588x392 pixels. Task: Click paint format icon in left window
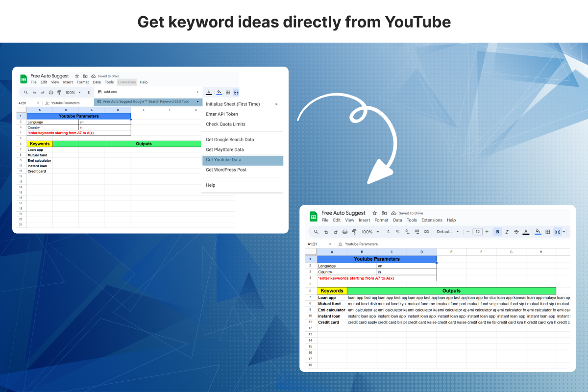(59, 92)
